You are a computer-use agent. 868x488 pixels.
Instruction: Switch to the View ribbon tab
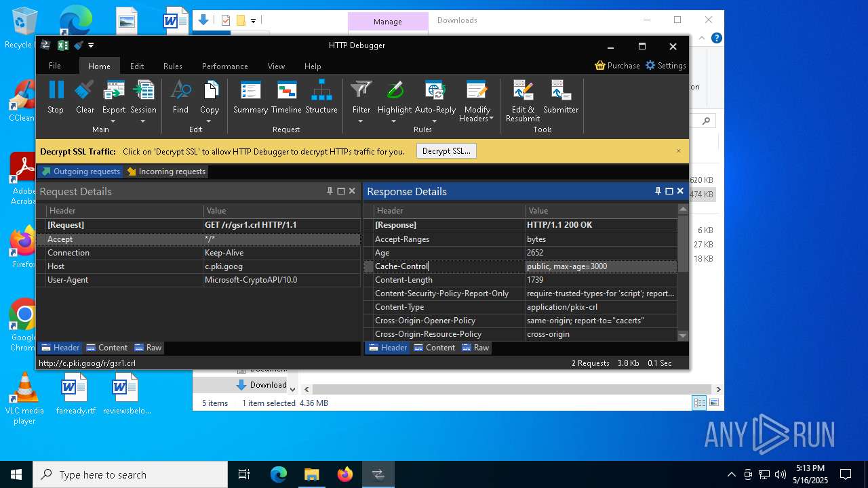(x=276, y=66)
